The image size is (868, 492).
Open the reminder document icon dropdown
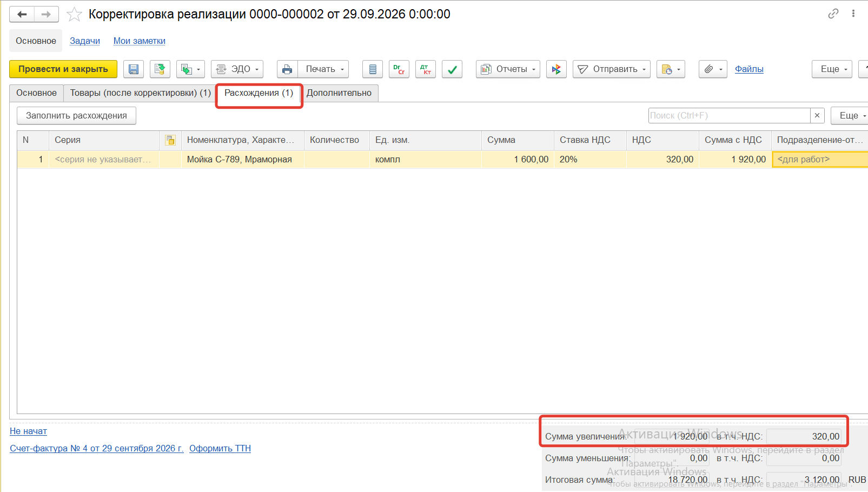671,69
